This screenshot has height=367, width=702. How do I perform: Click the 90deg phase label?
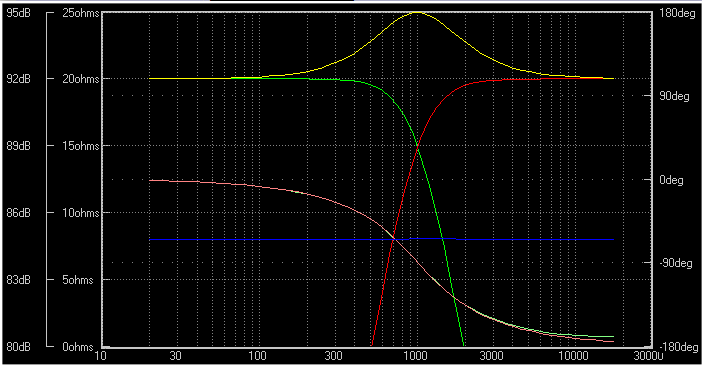tap(674, 96)
